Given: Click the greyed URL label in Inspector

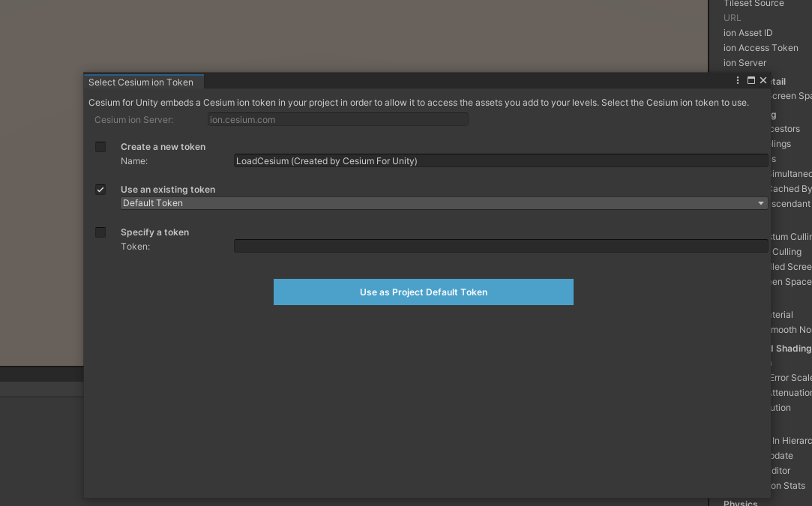Looking at the screenshot, I should (x=733, y=17).
